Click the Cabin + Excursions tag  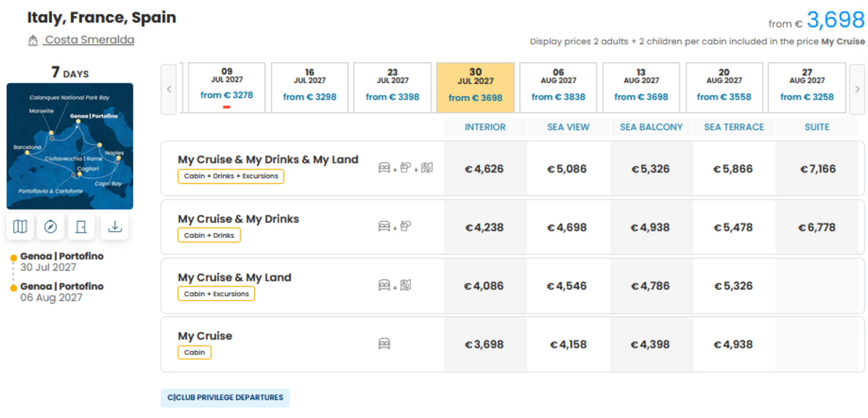point(216,294)
